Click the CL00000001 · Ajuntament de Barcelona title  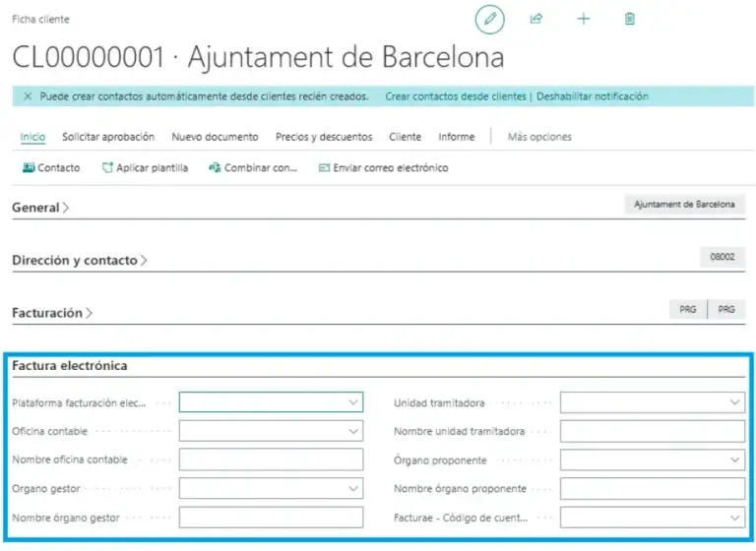tap(258, 57)
